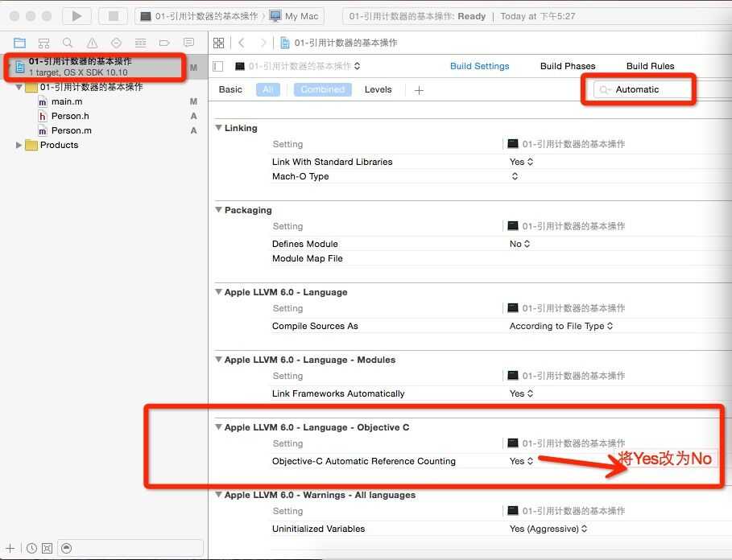The width and height of the screenshot is (732, 560).
Task: Show Basic build settings
Action: point(230,89)
